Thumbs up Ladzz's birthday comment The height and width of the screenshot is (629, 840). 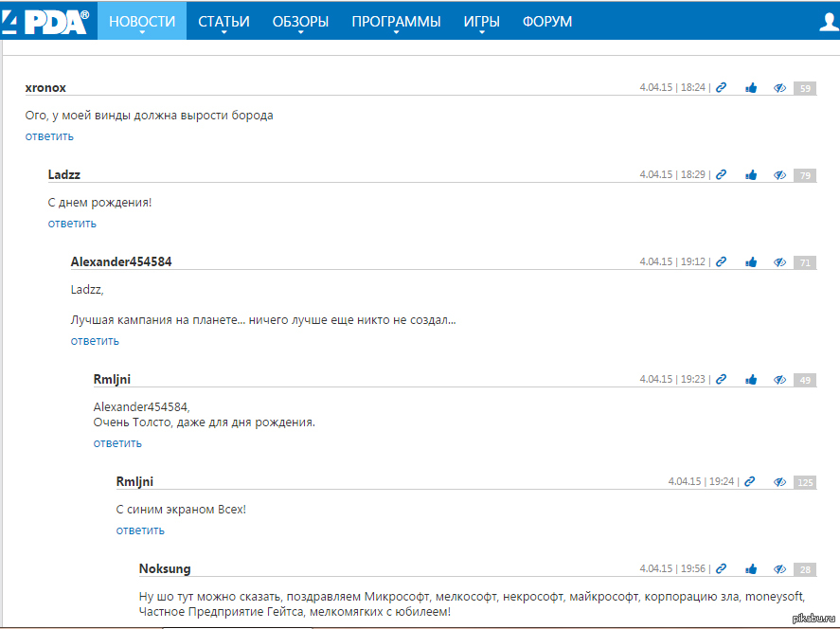[751, 175]
